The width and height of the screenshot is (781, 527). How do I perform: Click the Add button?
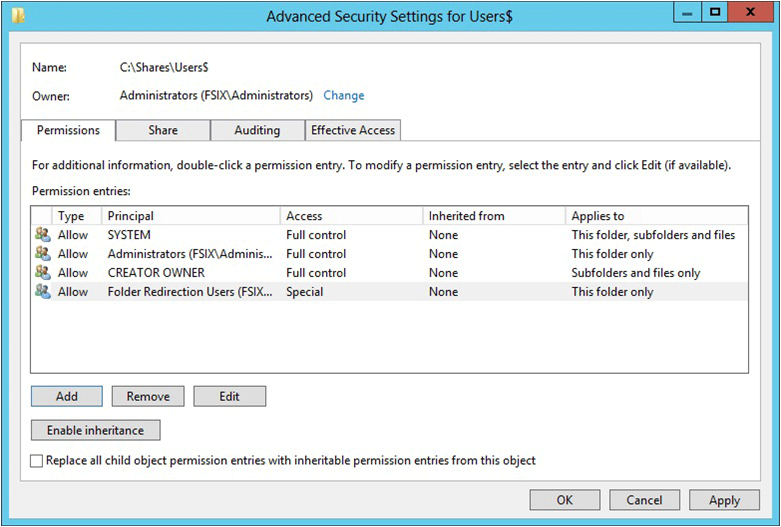(67, 396)
